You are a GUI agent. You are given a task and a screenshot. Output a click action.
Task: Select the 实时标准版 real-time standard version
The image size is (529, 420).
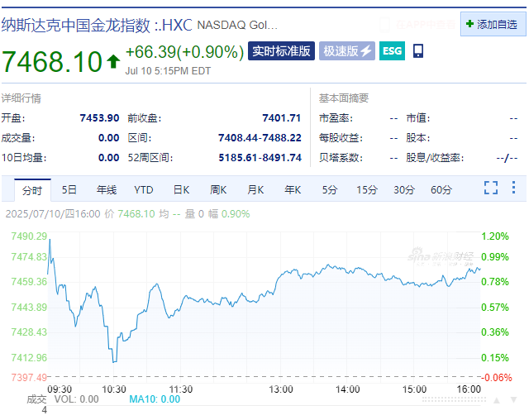281,51
